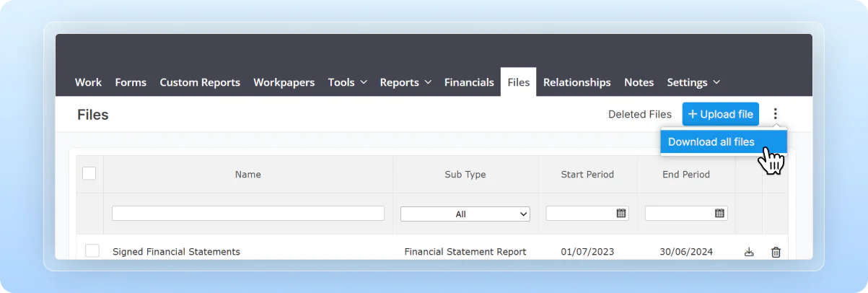This screenshot has width=868, height=293.
Task: Tick the select-all checkbox in the table header
Action: (x=89, y=173)
